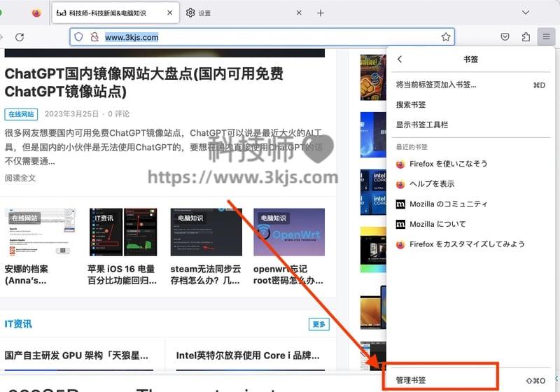Screen dimensions: 560x392
Task: Choose 将当前标签页加入书签 menu entry
Action: coord(470,85)
